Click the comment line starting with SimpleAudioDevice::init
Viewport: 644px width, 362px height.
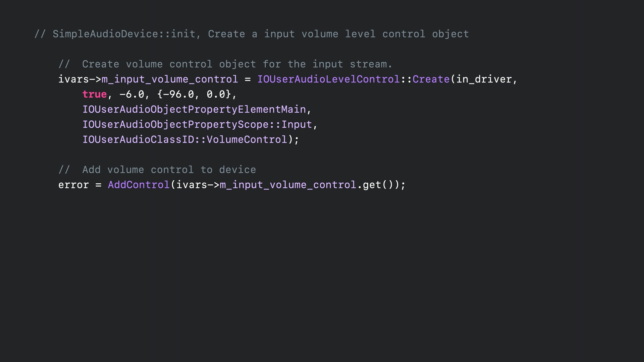point(252,34)
